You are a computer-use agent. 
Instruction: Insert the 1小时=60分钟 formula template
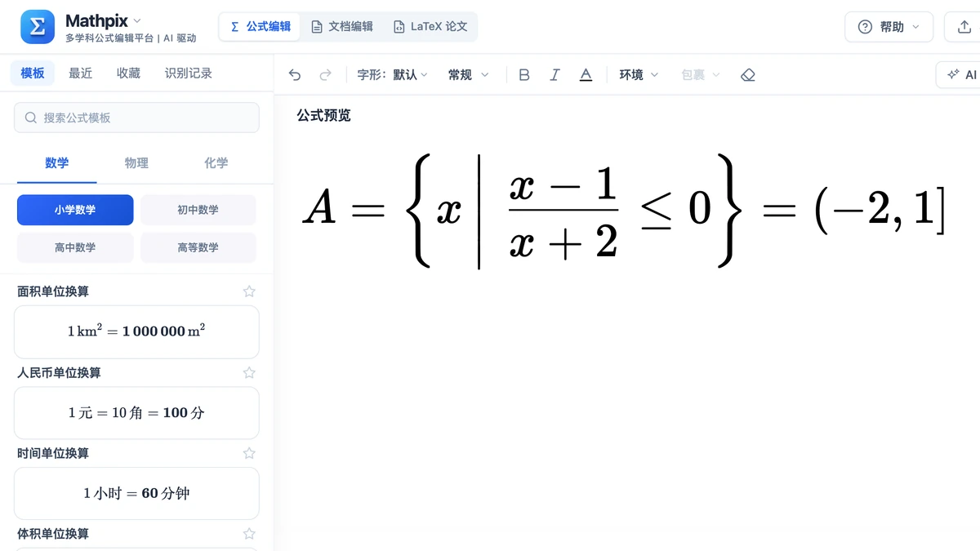tap(136, 493)
